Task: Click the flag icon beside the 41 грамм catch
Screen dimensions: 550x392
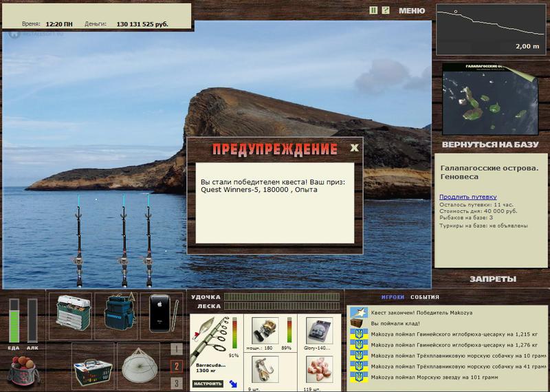Action: pyautogui.click(x=359, y=367)
